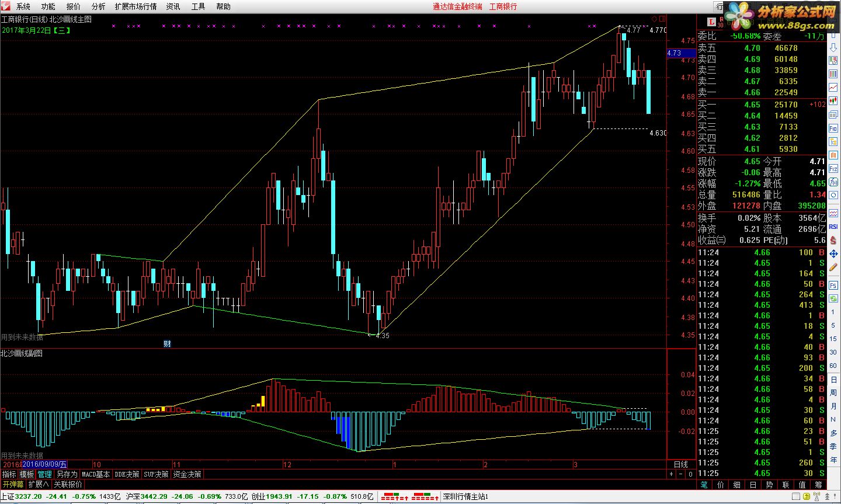Open the 系统 menu
The height and width of the screenshot is (504, 841).
coord(23,6)
